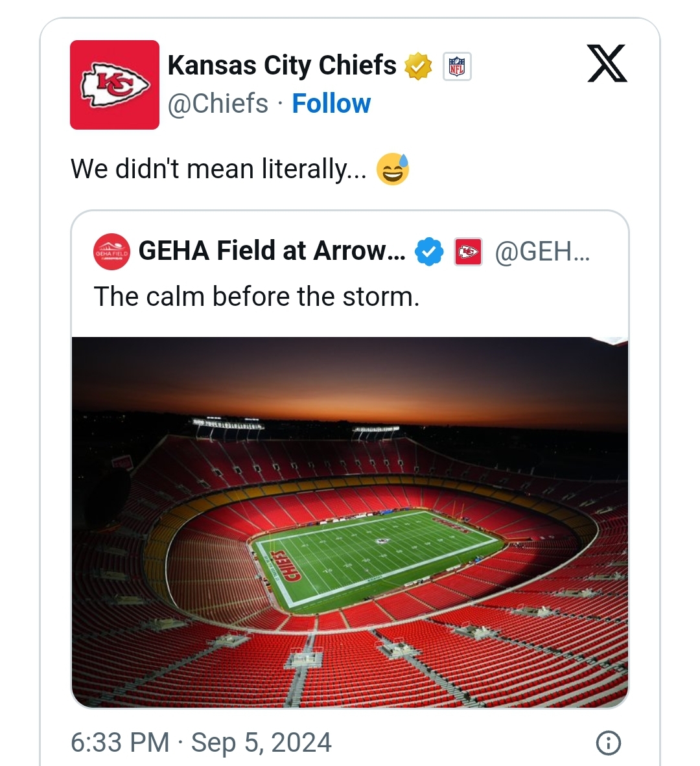Click the "We didn't mean literally..." tweet text
700x766 pixels.
[x=218, y=169]
